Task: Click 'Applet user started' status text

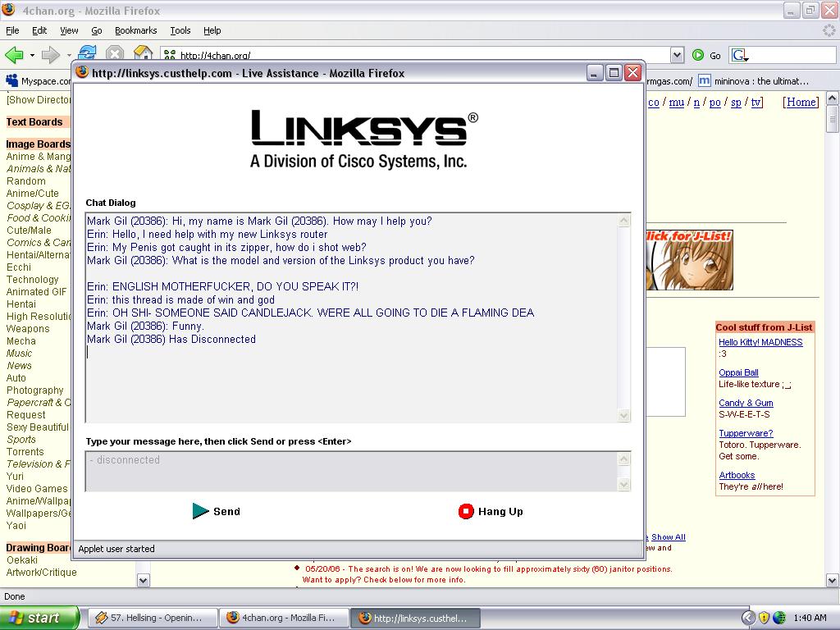Action: click(116, 549)
